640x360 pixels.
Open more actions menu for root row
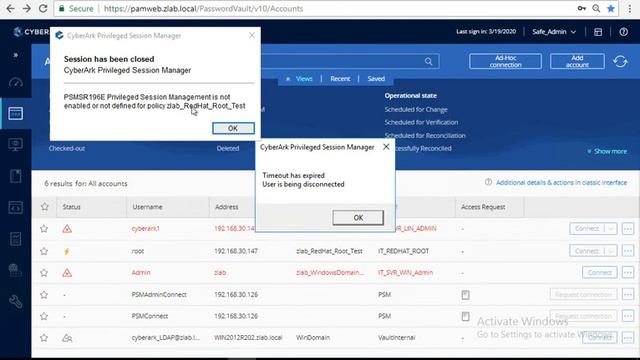click(628, 251)
